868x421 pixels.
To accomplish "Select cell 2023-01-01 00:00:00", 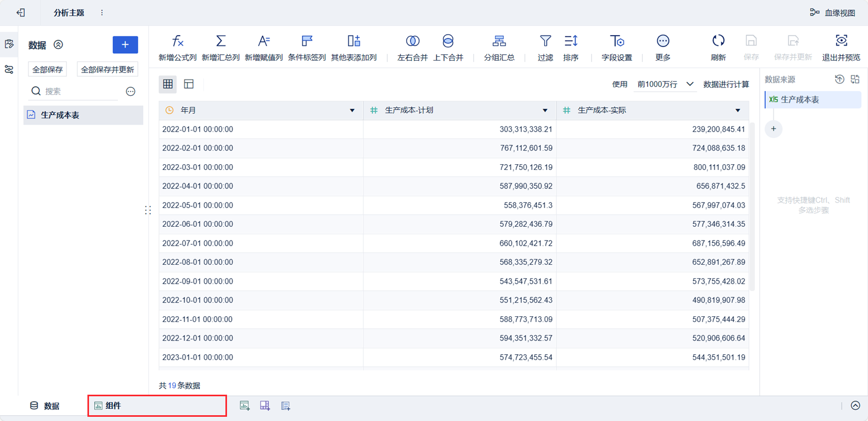I will pyautogui.click(x=261, y=357).
